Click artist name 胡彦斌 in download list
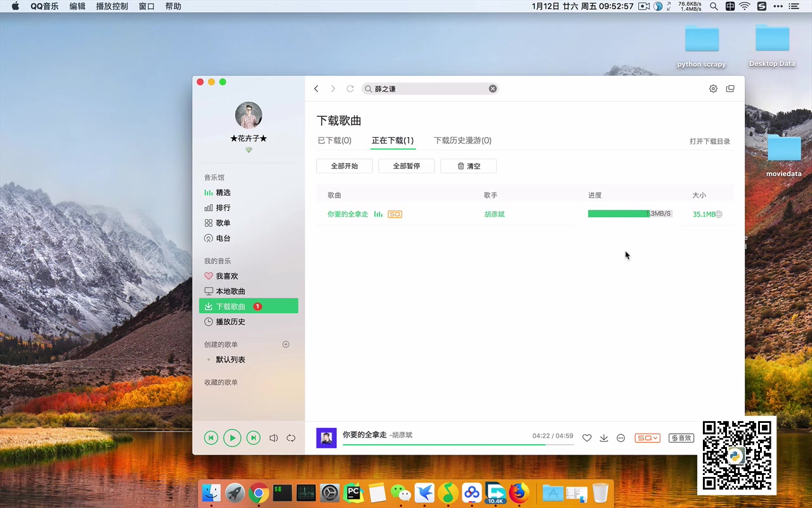 [494, 214]
